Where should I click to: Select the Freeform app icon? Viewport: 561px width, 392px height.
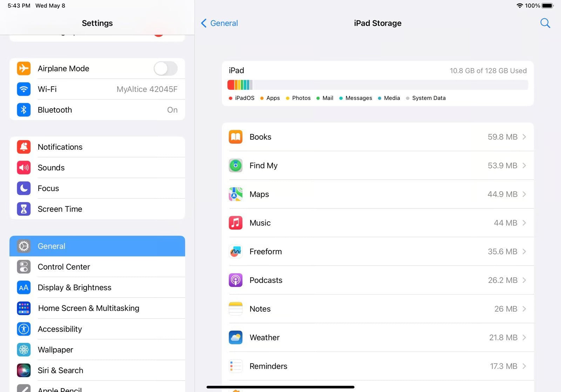[235, 251]
